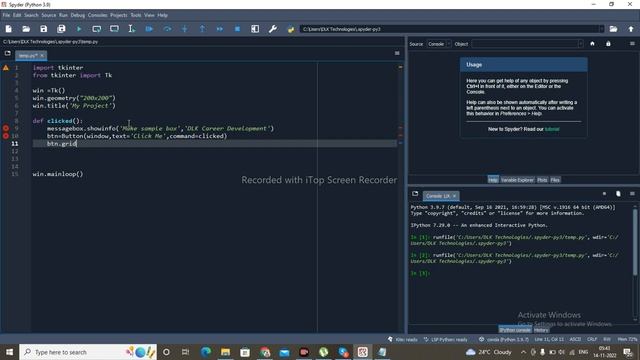
Task: Go to Help pane home
Action: 592,44
